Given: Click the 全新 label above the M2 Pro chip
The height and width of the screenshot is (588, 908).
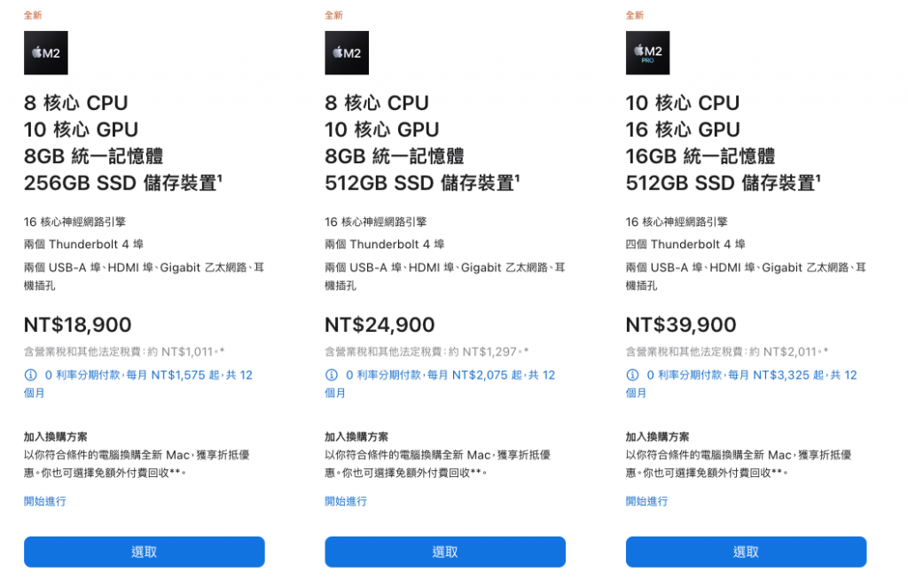Looking at the screenshot, I should coord(635,15).
